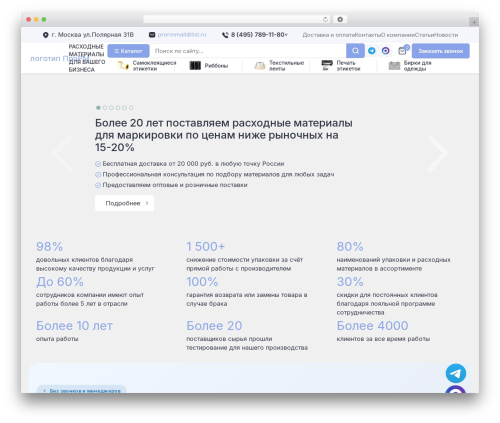500x423 pixels.
Task: Click the main slide headline text
Action: pyautogui.click(x=224, y=135)
